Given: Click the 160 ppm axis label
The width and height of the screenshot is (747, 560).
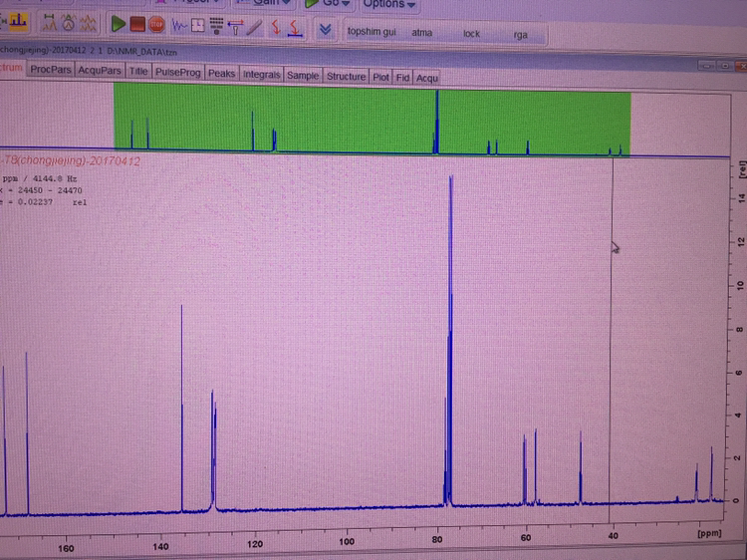Looking at the screenshot, I should coord(66,548).
